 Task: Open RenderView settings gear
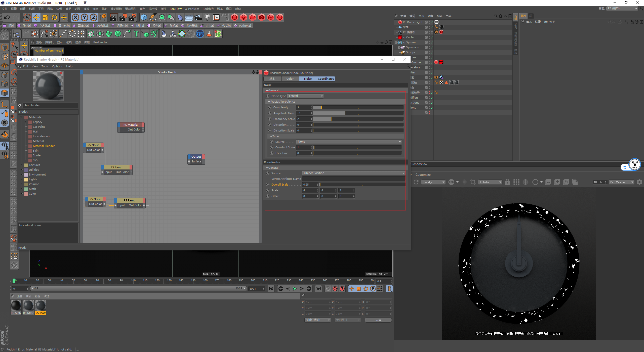coord(639,182)
